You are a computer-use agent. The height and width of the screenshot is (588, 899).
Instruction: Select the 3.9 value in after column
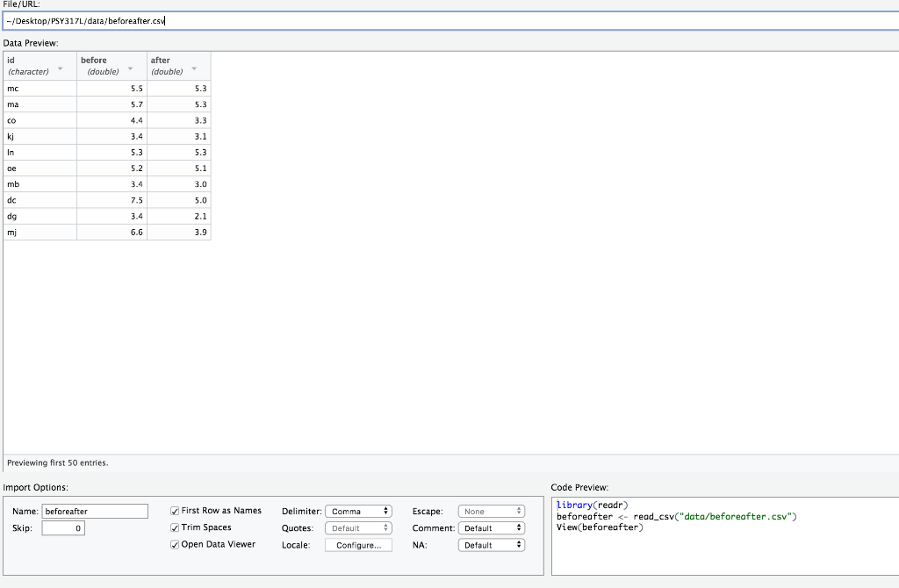200,232
